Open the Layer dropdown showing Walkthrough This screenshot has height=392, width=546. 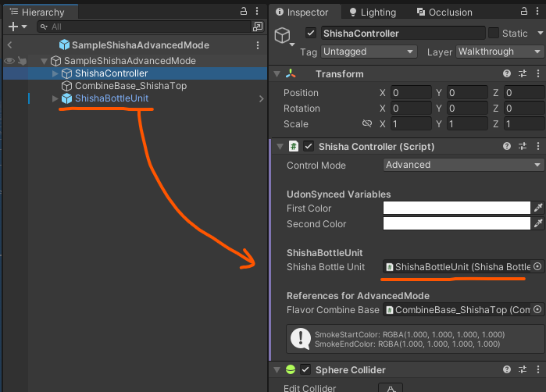click(x=500, y=52)
